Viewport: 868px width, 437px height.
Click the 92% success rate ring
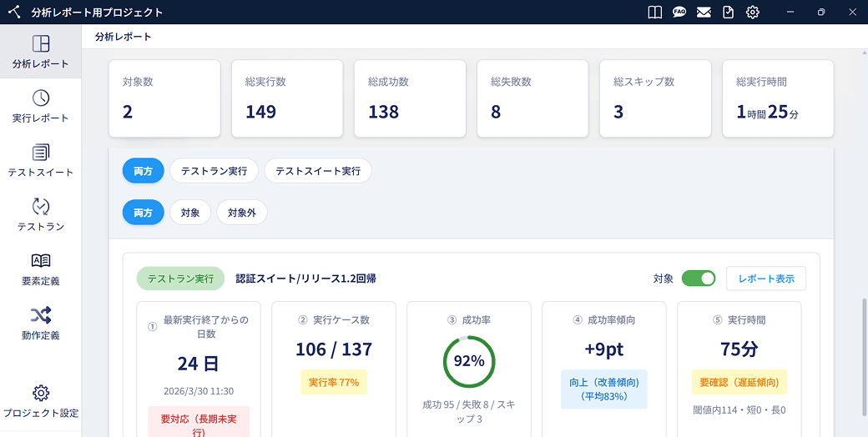[x=469, y=361]
